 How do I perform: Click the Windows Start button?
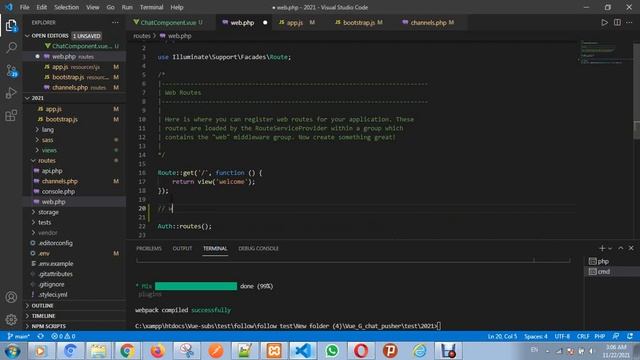pos(12,351)
